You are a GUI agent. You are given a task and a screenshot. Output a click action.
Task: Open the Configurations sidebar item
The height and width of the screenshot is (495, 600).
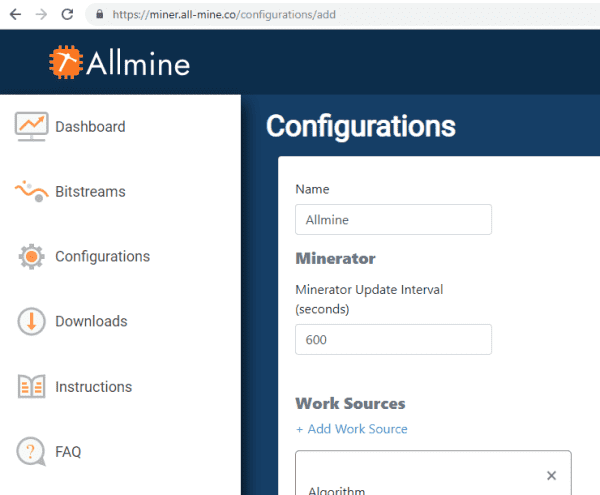tap(103, 257)
